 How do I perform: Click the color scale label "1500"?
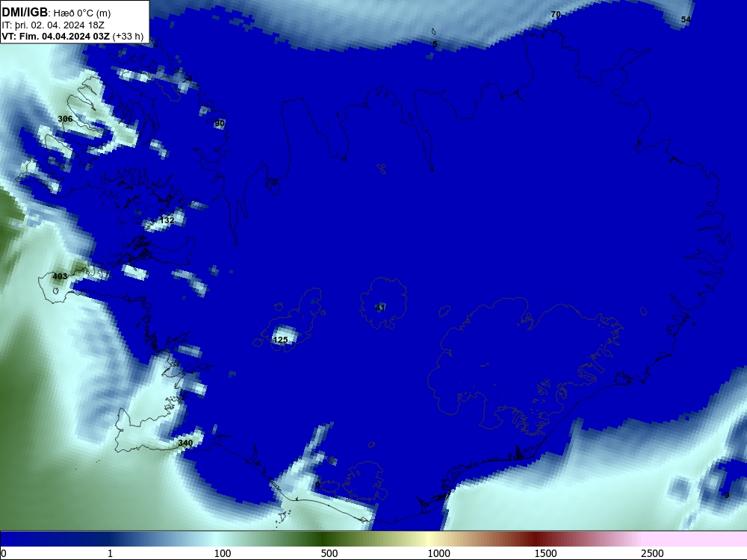tap(545, 553)
